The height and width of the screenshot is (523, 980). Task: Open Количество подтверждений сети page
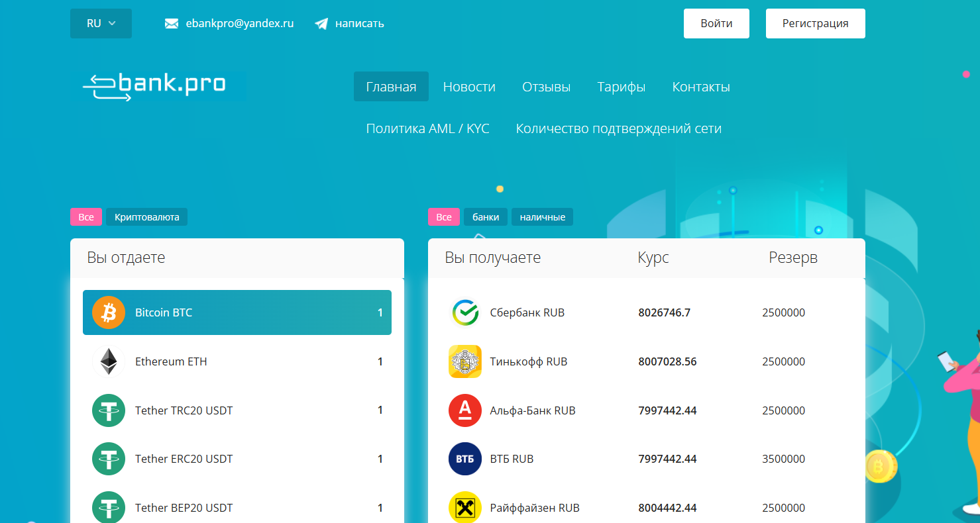pyautogui.click(x=618, y=128)
